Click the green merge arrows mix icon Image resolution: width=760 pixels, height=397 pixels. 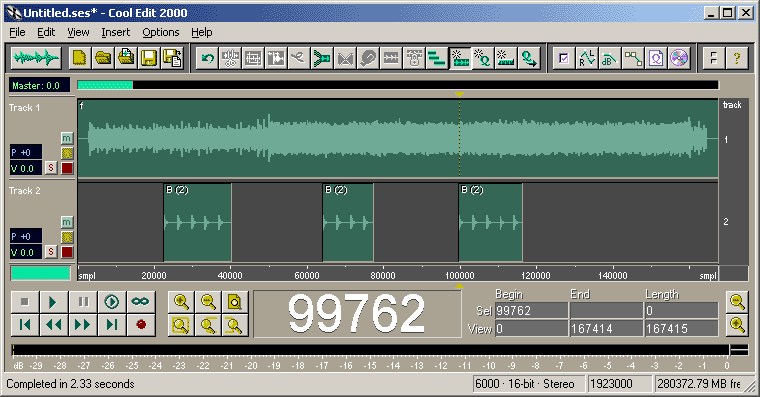pos(322,58)
